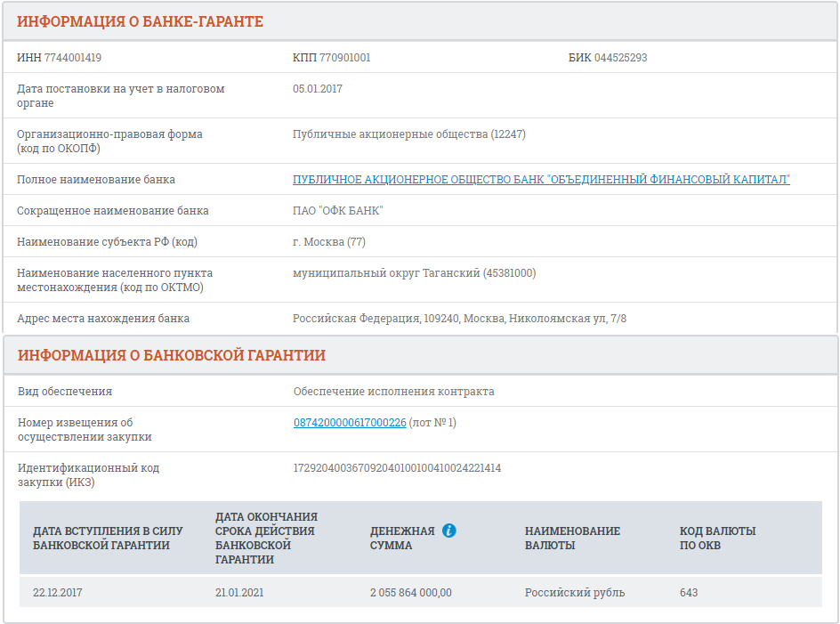
Task: Click the Сокращенное наименование банка label
Action: (112, 211)
